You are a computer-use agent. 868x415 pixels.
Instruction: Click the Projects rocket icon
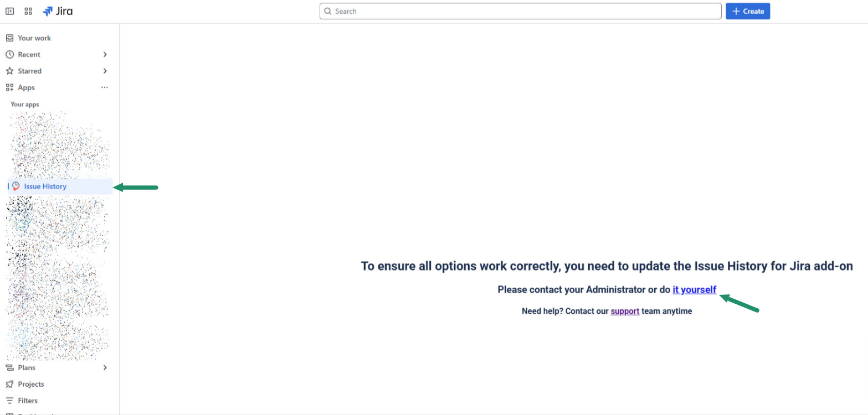coord(9,384)
